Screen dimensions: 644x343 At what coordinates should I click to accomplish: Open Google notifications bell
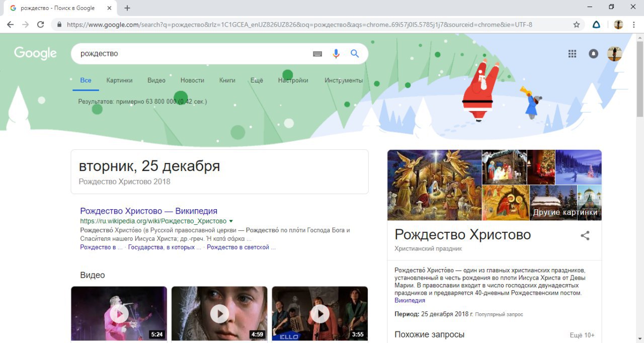tap(594, 54)
